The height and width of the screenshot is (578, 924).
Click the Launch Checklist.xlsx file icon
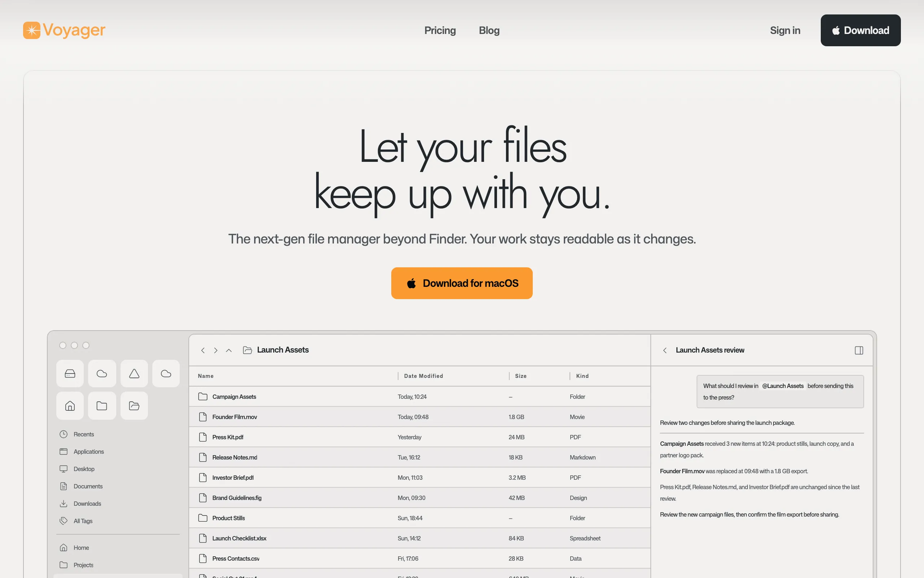pos(203,539)
